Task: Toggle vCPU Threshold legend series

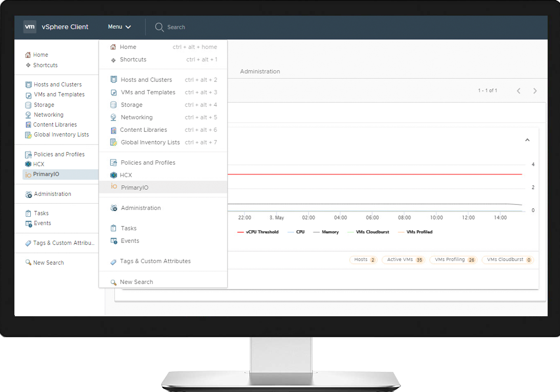Action: (x=258, y=232)
